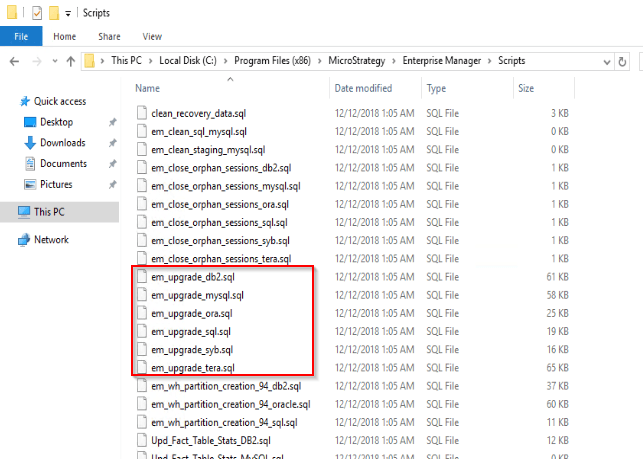Viewport: 643px width, 459px height.
Task: Open Documents in the navigation pane
Action: click(64, 164)
